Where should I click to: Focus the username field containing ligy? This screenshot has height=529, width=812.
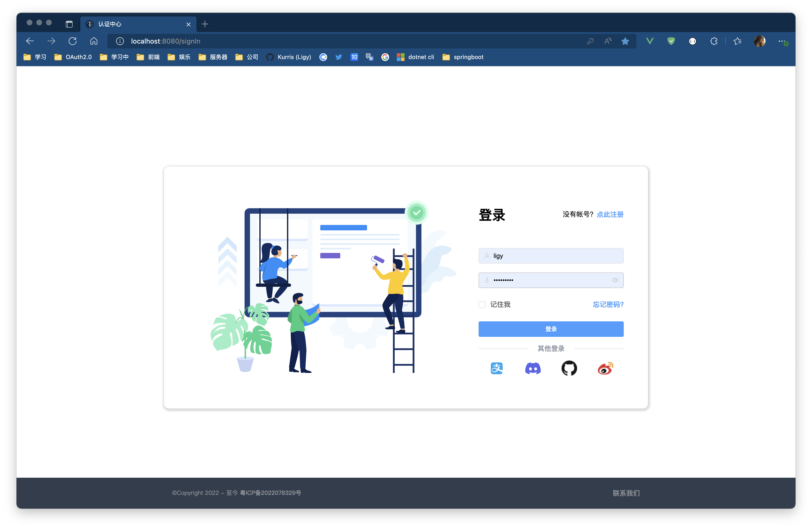(551, 256)
